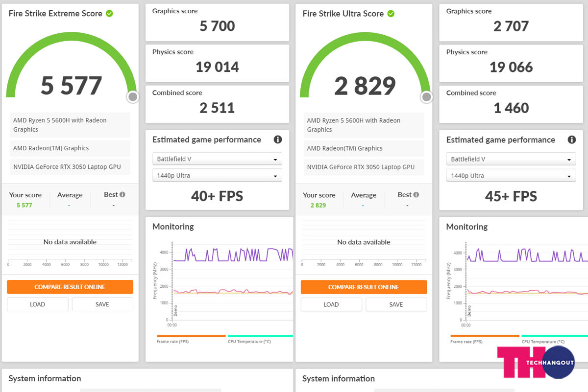588x392 pixels.
Task: Select the Combined score value 2 511
Action: 217,108
